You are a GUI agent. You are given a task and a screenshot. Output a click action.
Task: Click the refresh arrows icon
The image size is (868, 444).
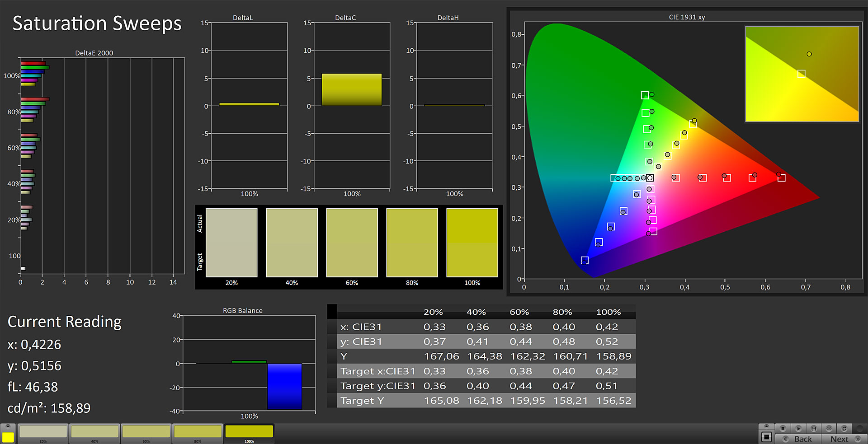pyautogui.click(x=844, y=428)
